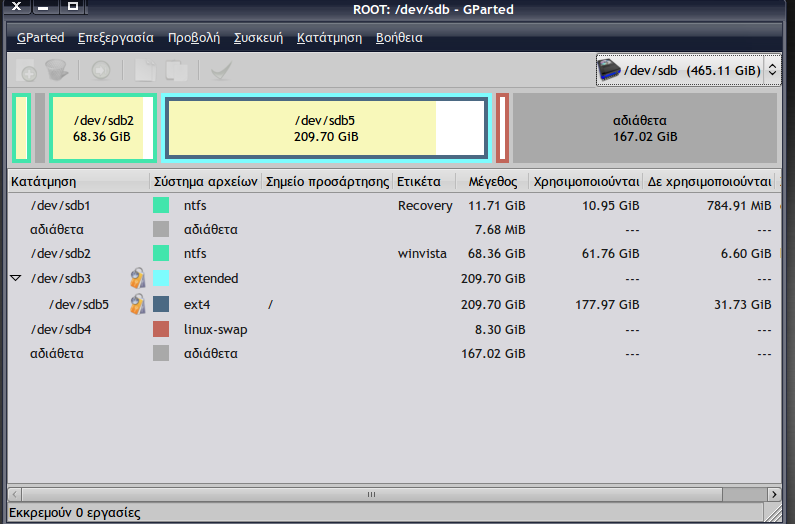Click the 177.97 GiB used value

pyautogui.click(x=607, y=304)
